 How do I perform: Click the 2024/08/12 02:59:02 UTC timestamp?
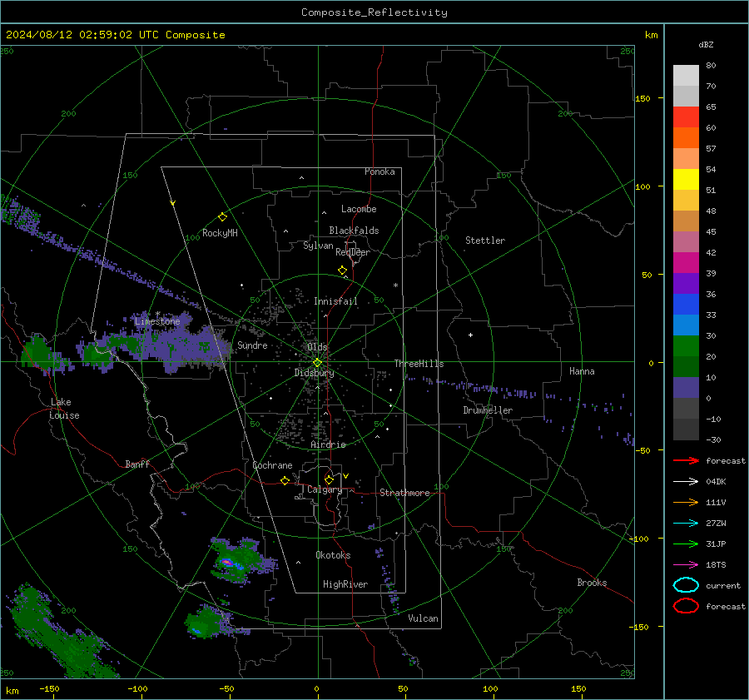click(x=115, y=35)
